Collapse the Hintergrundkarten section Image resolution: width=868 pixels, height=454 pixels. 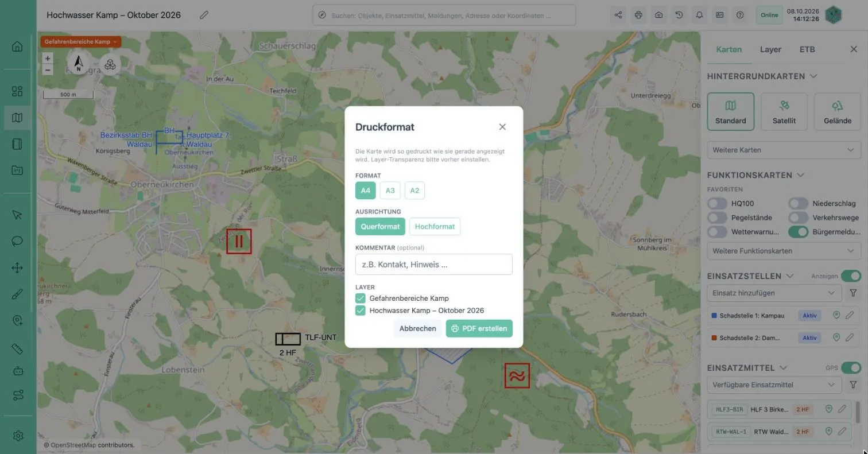813,76
